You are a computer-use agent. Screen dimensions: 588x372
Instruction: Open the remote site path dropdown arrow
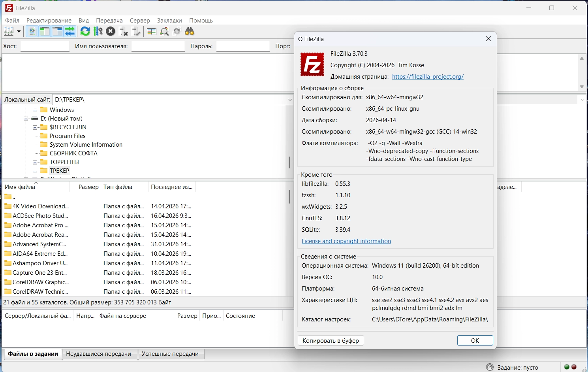pos(582,100)
